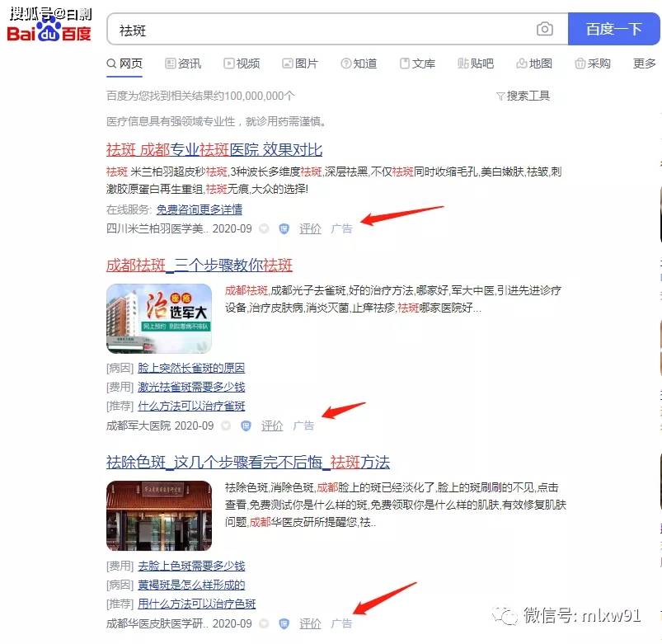Open link 脸上突然长雀斑的原因
Image resolution: width=662 pixels, height=644 pixels.
[x=191, y=368]
